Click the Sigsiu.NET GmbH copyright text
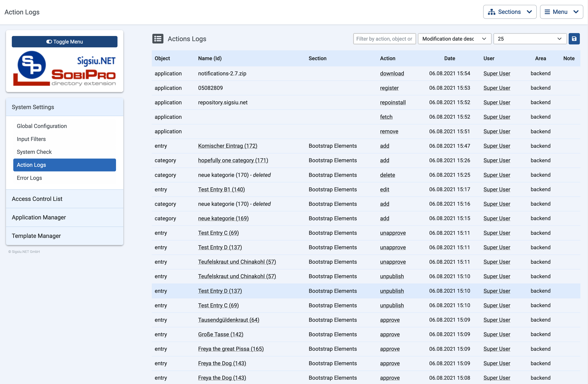The height and width of the screenshot is (384, 588). pos(24,252)
